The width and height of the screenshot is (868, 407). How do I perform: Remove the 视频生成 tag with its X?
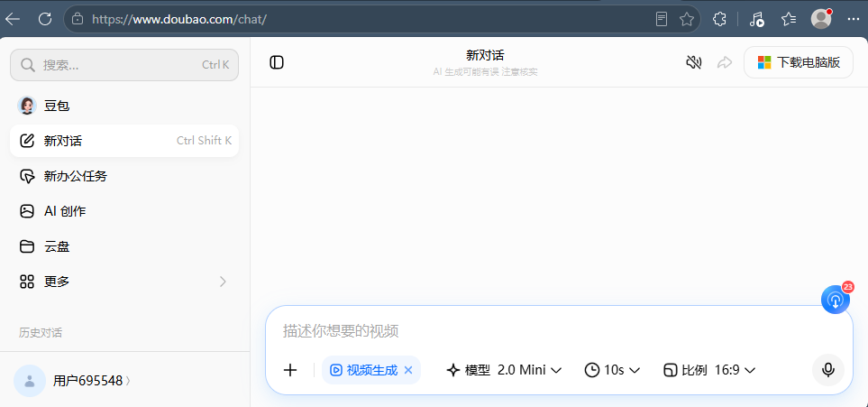click(x=408, y=370)
